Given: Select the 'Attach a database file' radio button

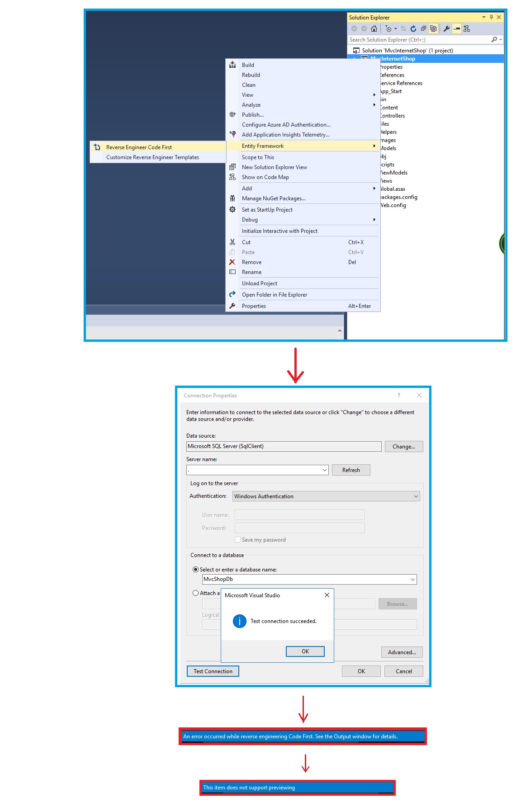Looking at the screenshot, I should [x=195, y=593].
